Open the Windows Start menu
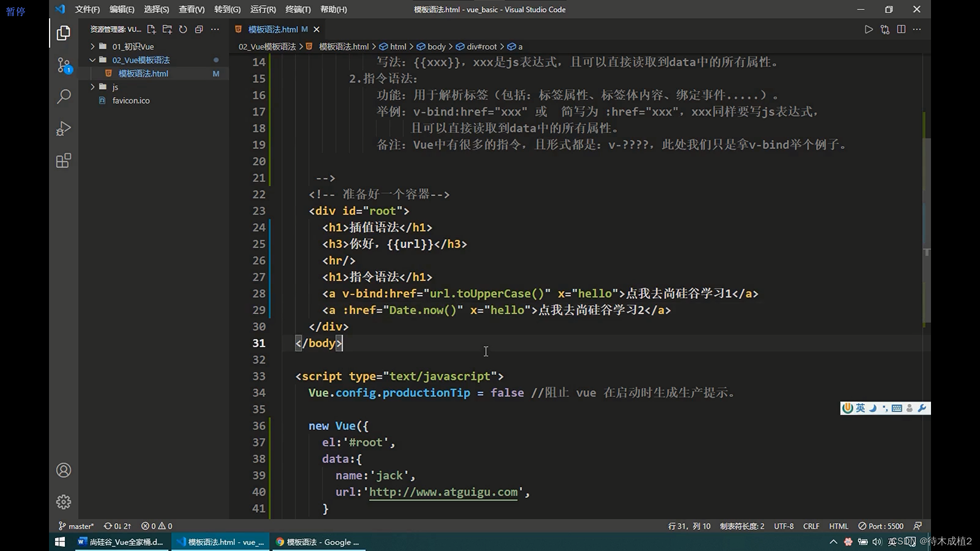The height and width of the screenshot is (551, 980). pos(60,542)
